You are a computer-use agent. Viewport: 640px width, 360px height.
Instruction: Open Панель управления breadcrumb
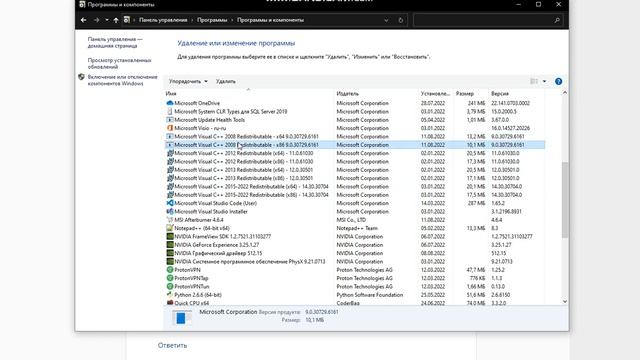click(x=163, y=20)
